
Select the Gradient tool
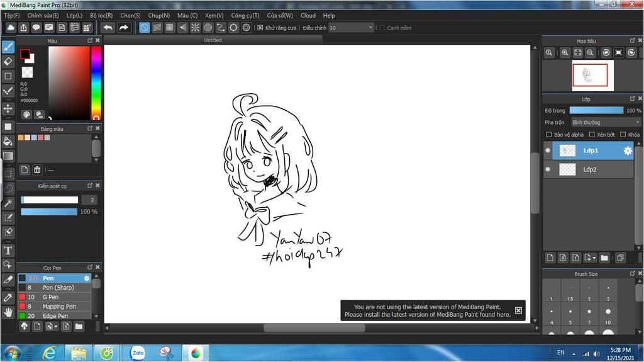click(x=8, y=156)
